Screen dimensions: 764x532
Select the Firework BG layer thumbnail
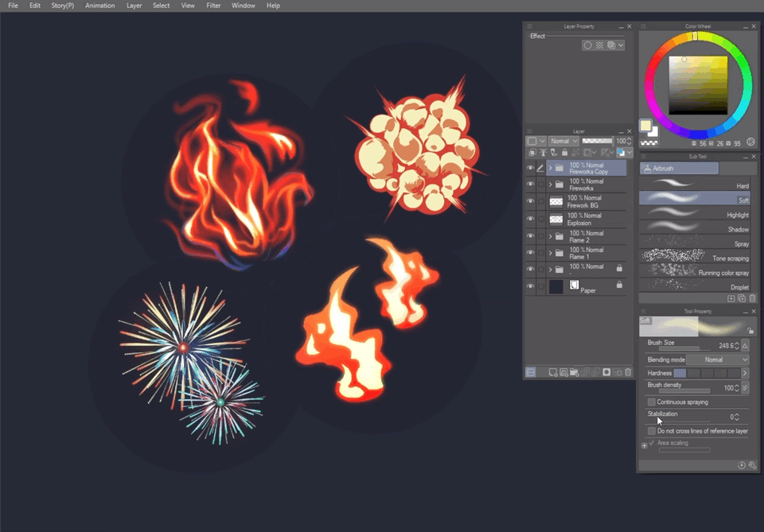coord(556,201)
